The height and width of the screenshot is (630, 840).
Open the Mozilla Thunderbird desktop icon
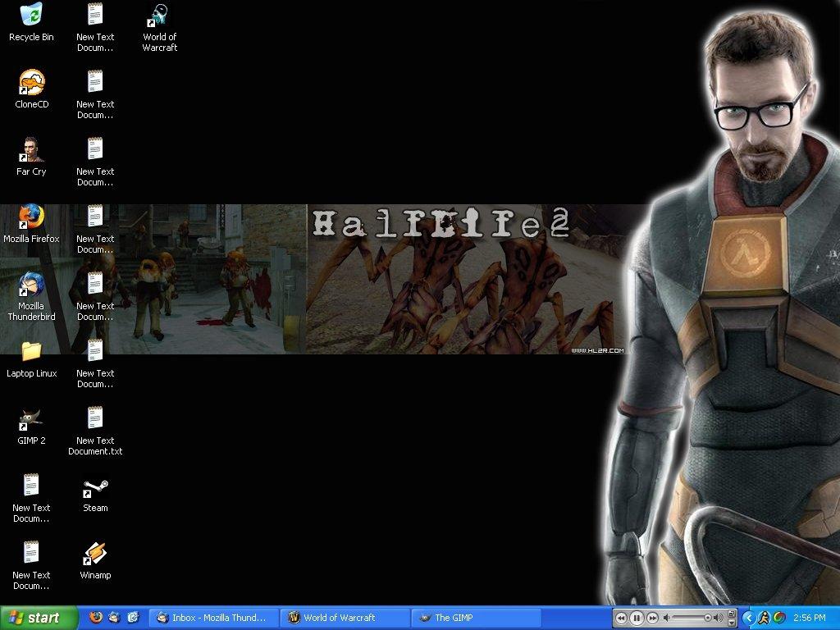pyautogui.click(x=31, y=285)
